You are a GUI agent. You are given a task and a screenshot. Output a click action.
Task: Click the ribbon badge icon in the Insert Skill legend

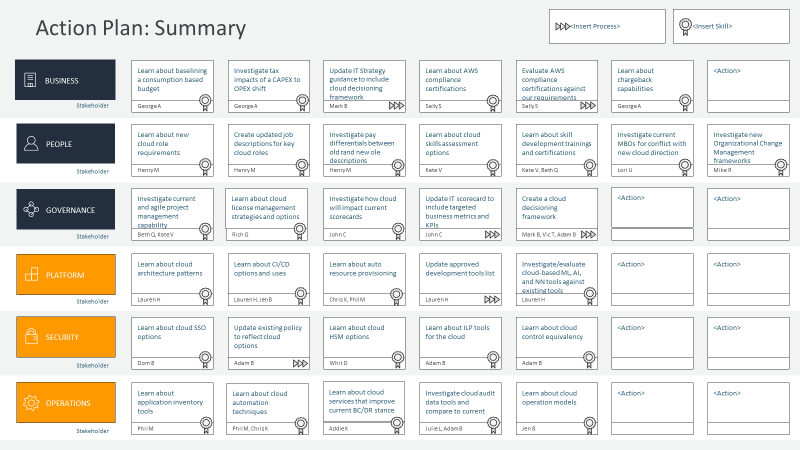[685, 26]
